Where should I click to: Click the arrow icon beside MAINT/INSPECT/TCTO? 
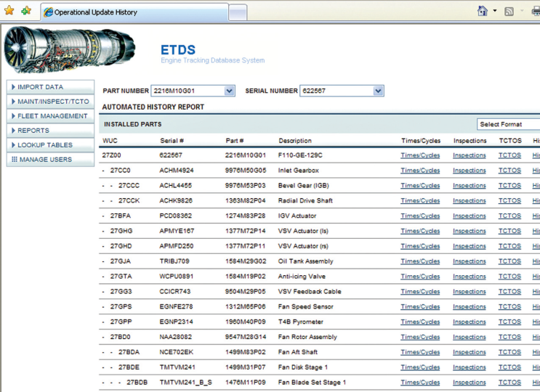(x=13, y=102)
